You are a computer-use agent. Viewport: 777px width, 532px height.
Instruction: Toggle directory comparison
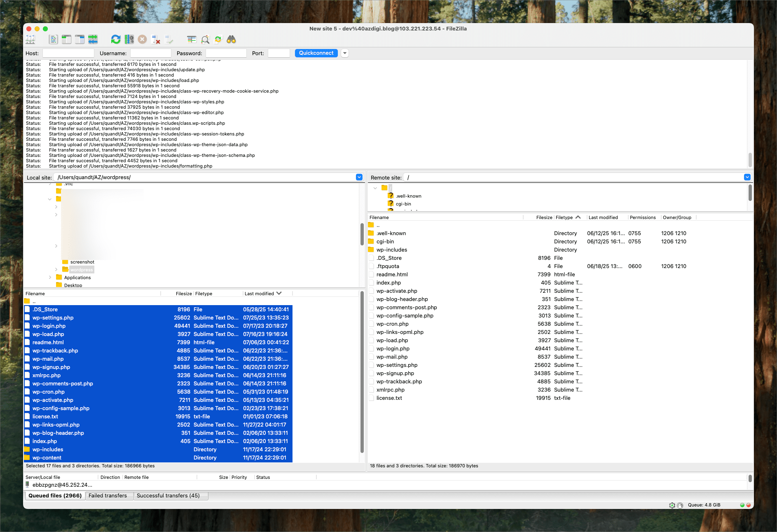[x=205, y=40]
